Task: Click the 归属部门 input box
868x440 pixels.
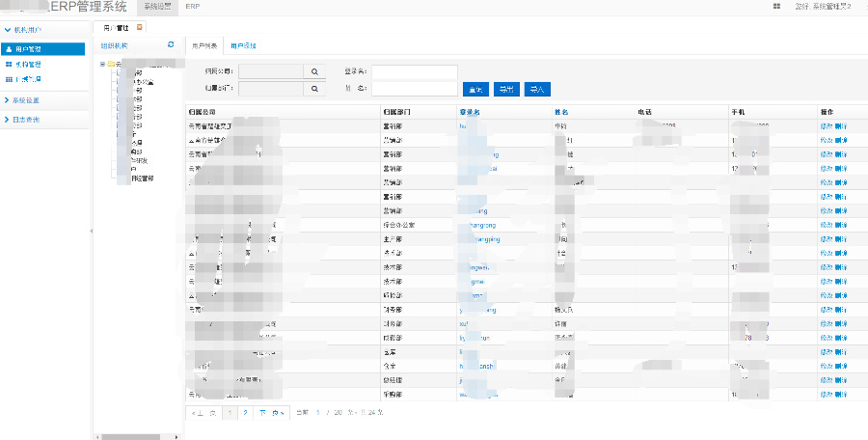Action: pyautogui.click(x=271, y=88)
